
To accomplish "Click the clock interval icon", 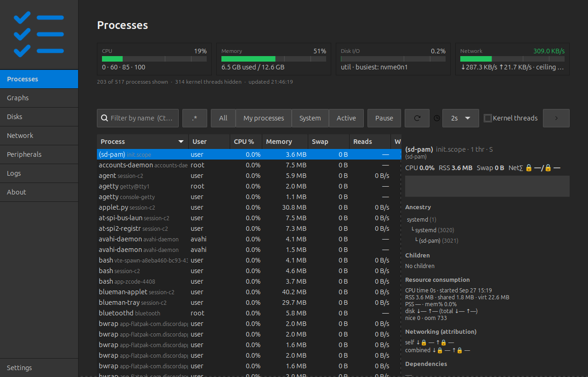I will point(437,118).
